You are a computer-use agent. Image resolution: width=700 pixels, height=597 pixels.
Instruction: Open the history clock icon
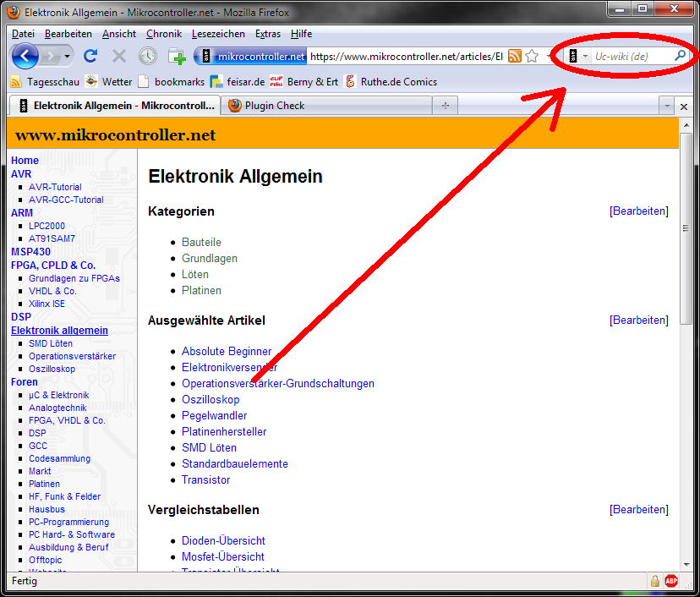[x=148, y=56]
